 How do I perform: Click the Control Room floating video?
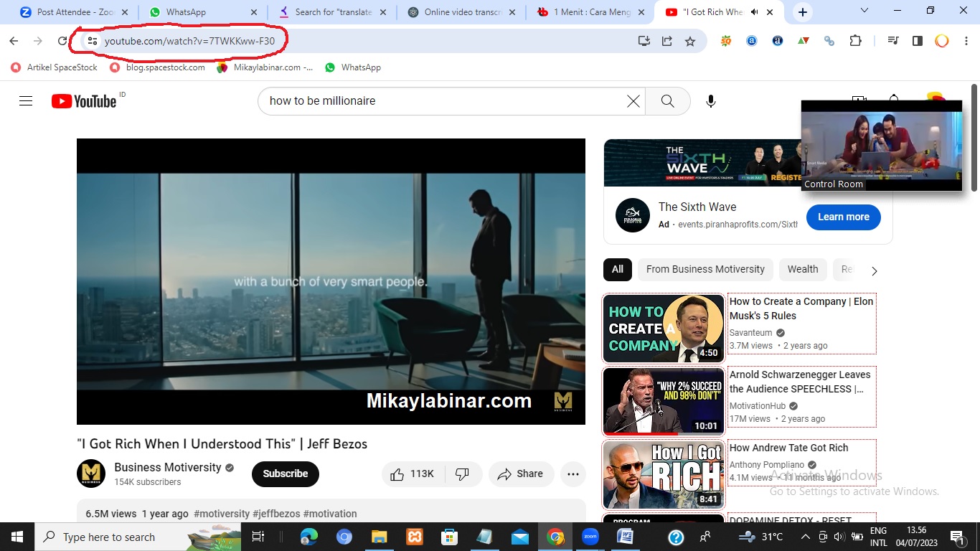[x=882, y=146]
